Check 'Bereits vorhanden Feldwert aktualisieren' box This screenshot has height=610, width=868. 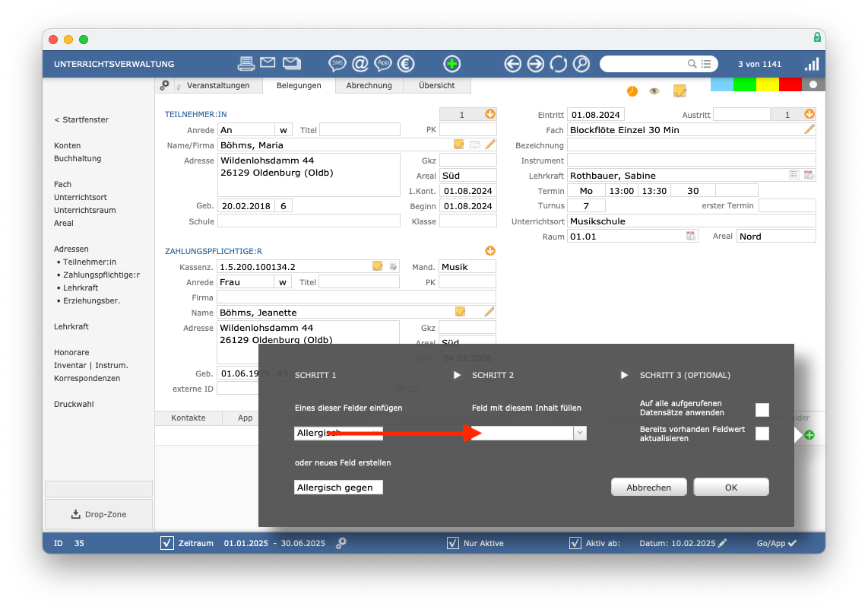point(762,434)
